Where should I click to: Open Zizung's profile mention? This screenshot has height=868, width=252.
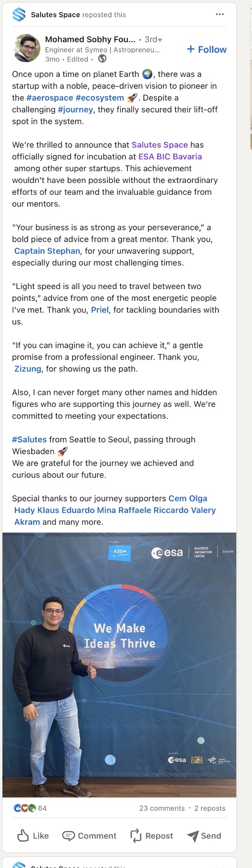click(x=28, y=369)
